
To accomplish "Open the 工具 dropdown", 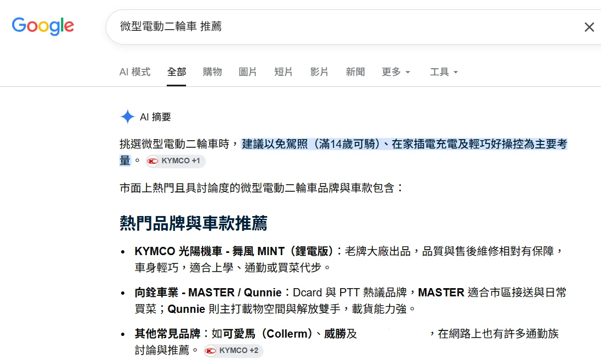I will pyautogui.click(x=444, y=72).
